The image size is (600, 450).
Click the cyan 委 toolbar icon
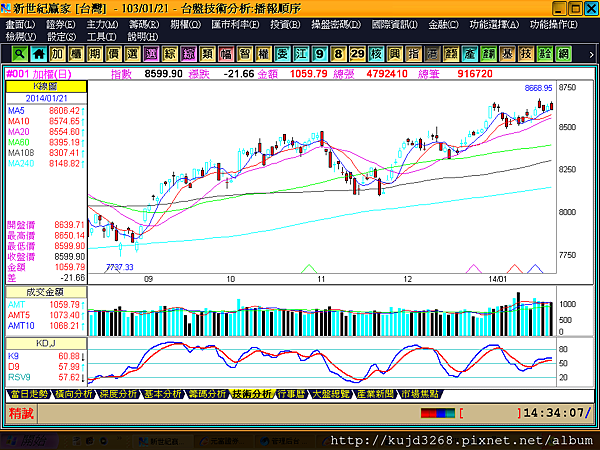tap(282, 54)
